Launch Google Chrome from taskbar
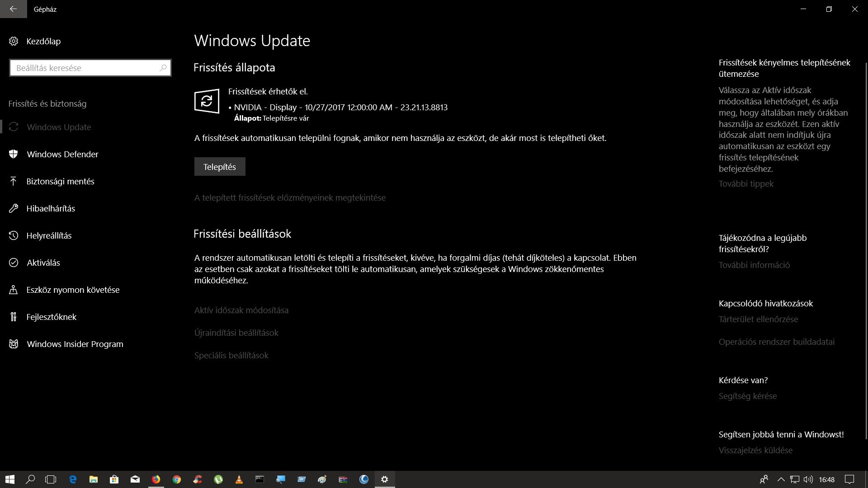This screenshot has height=488, width=868. click(x=177, y=479)
